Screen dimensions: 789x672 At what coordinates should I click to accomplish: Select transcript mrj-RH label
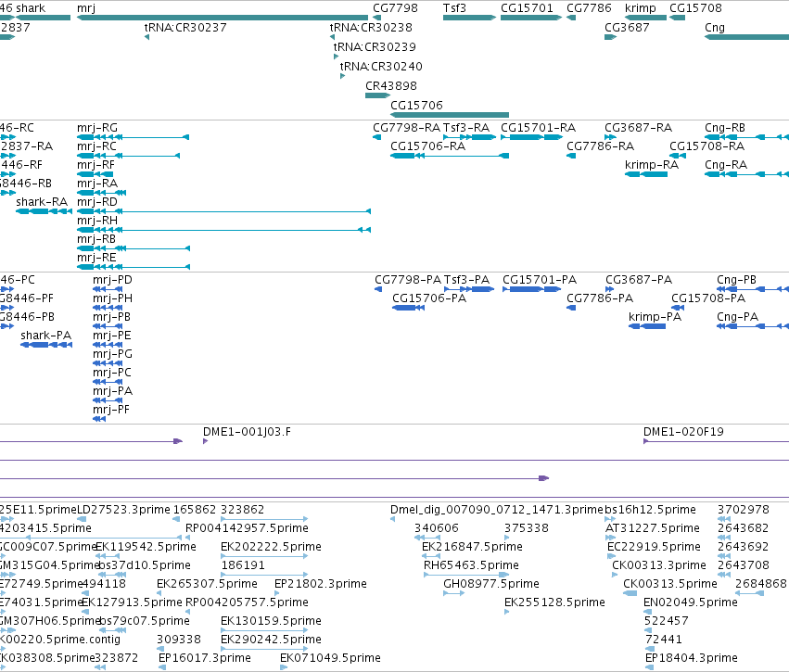[x=97, y=221]
